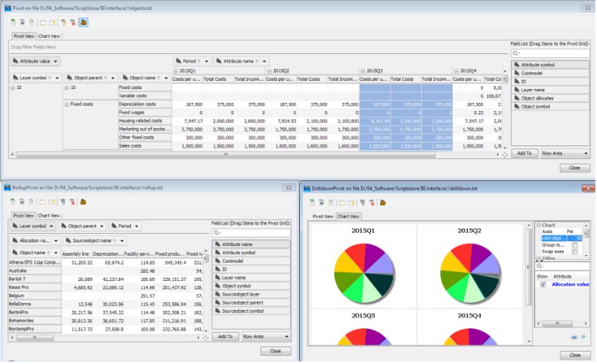The width and height of the screenshot is (597, 364).
Task: Switch to Chart View tab in Pivot window
Action: point(49,37)
